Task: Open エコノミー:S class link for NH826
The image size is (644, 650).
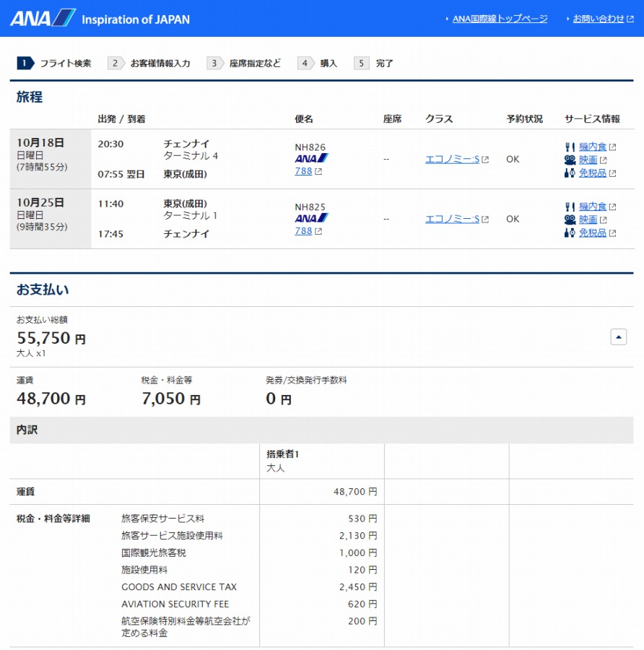Action: pos(452,159)
